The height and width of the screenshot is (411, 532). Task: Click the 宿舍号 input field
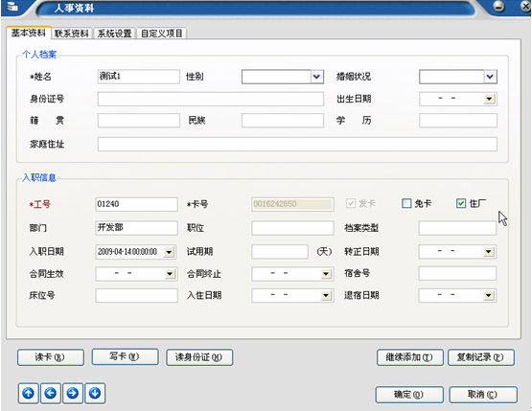coord(457,273)
